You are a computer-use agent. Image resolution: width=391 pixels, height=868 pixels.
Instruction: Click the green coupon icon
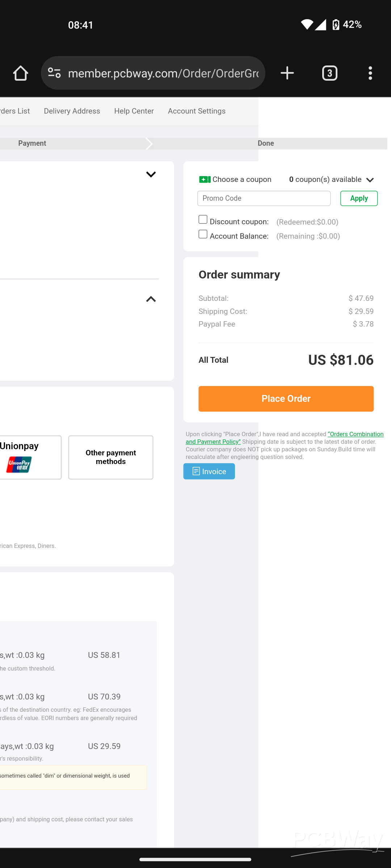[205, 179]
